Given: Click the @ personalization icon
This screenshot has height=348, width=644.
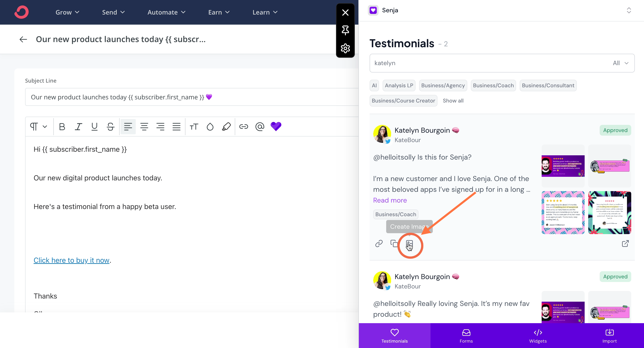Looking at the screenshot, I should [260, 127].
